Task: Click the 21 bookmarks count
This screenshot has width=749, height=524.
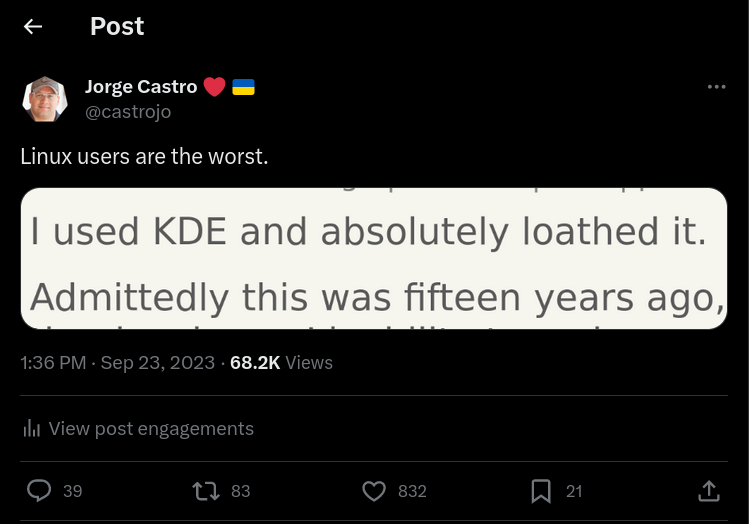Action: pyautogui.click(x=574, y=491)
